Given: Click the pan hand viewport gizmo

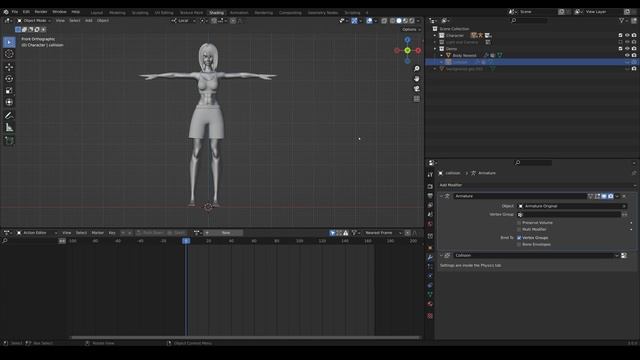Looking at the screenshot, I should [417, 78].
